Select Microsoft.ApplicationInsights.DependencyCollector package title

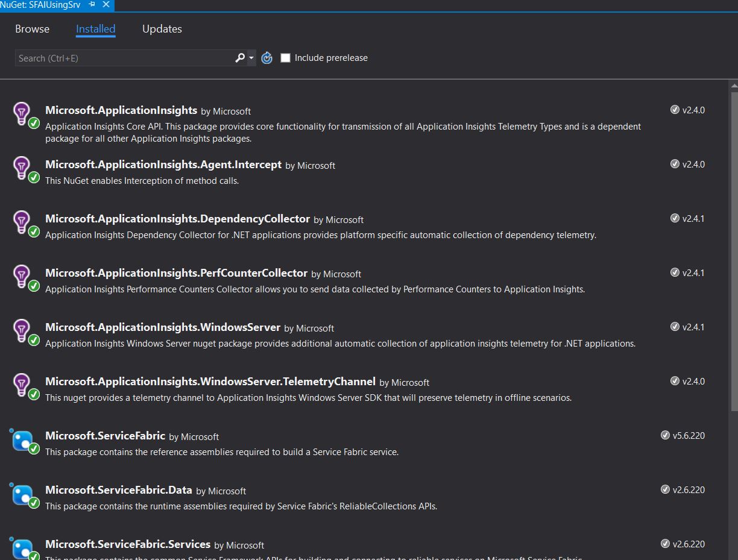point(177,219)
